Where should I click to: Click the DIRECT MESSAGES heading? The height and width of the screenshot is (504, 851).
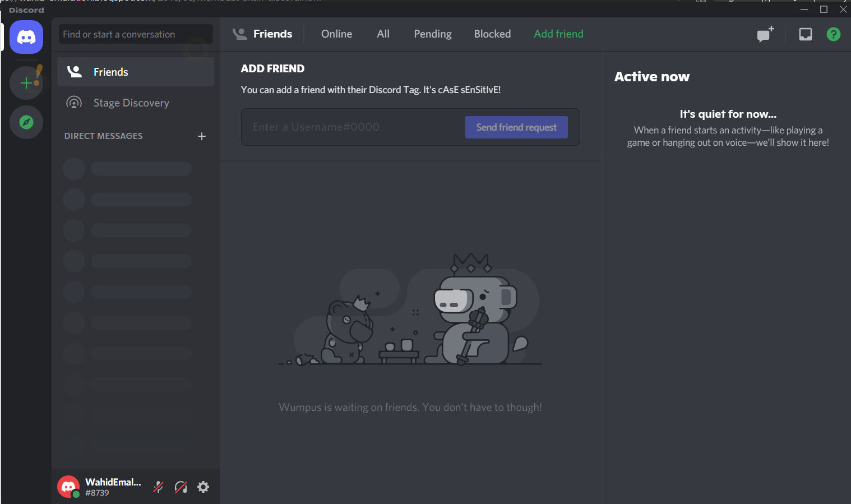103,136
